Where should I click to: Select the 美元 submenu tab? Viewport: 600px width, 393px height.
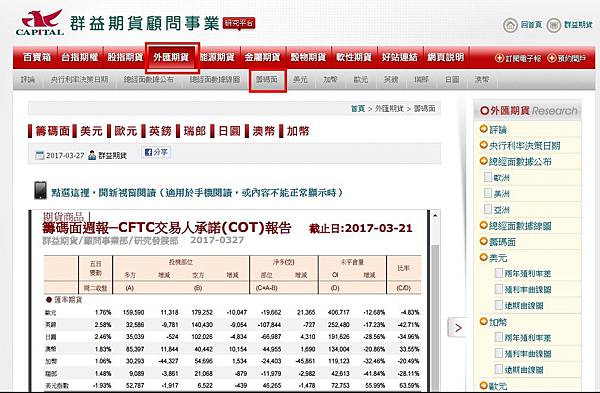[x=300, y=80]
